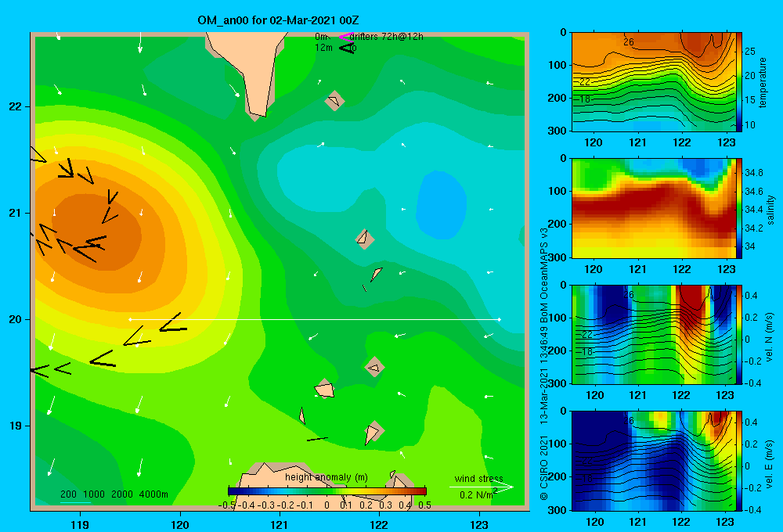Screen dimensions: 783x532
Task: Click the '200' depth legend label
Action: 68,494
